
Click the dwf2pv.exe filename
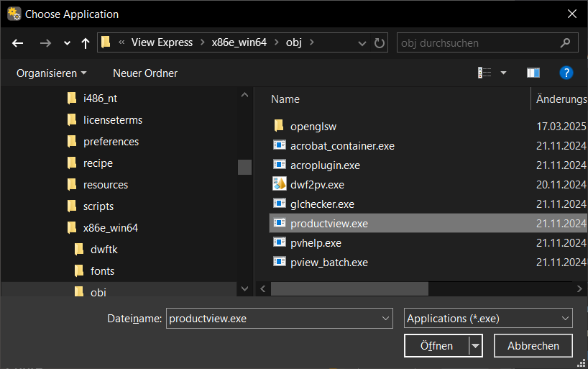(x=317, y=185)
